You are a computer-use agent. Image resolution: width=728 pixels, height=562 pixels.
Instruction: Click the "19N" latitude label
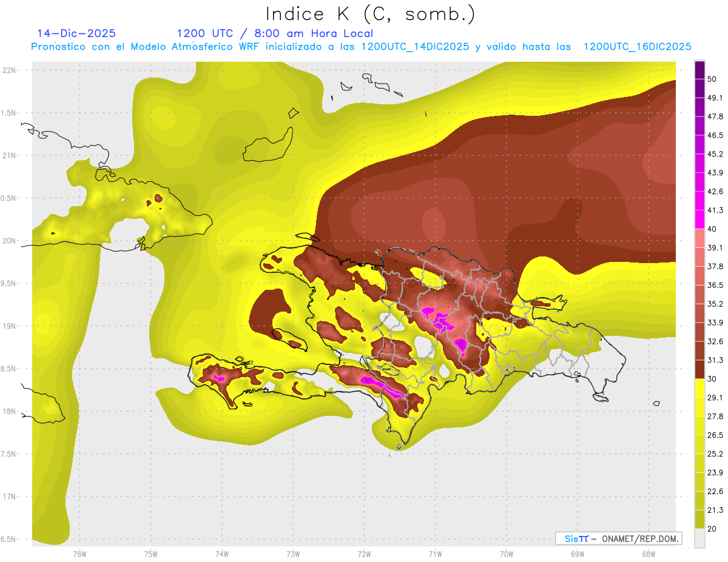click(9, 326)
